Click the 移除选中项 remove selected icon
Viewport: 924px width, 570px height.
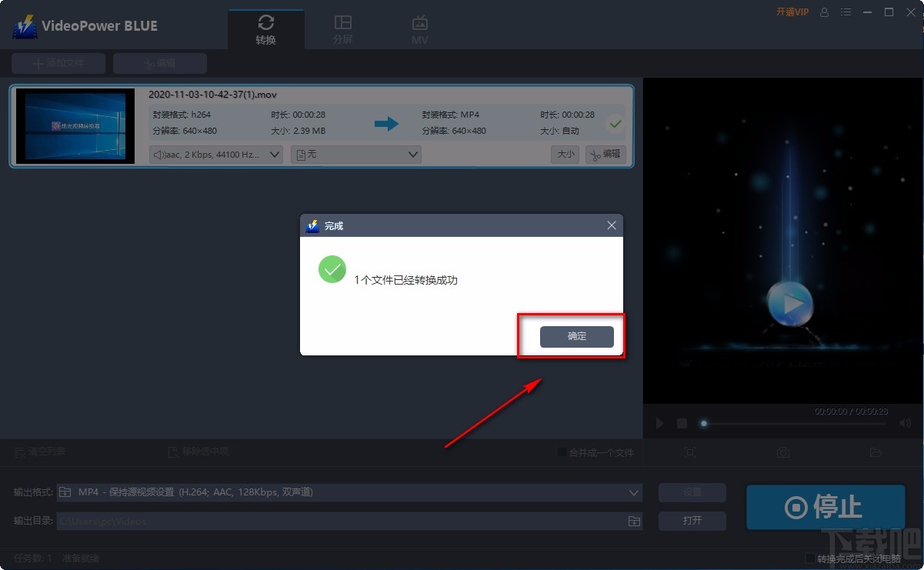172,452
